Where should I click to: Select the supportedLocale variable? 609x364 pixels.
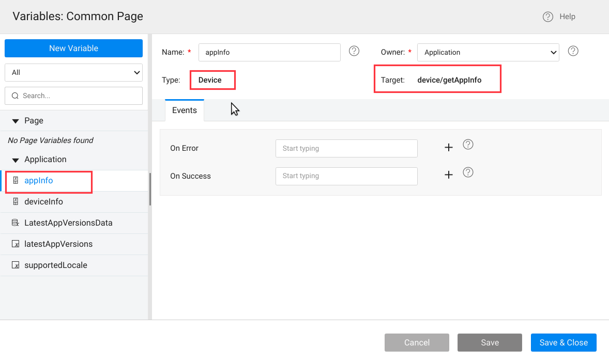tap(56, 265)
